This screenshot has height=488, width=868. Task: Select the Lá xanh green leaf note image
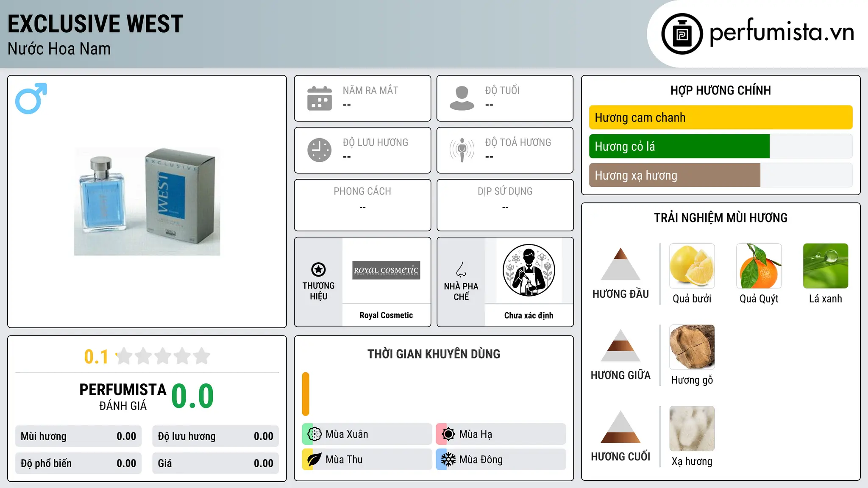coord(826,266)
